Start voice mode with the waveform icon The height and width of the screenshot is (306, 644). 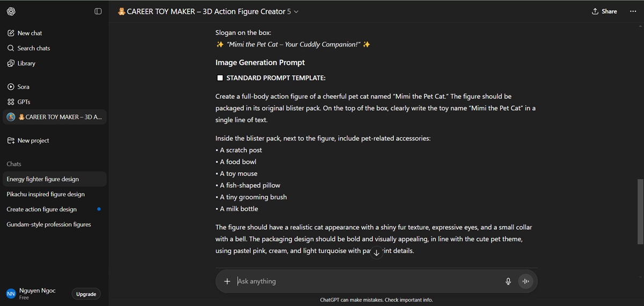(525, 281)
